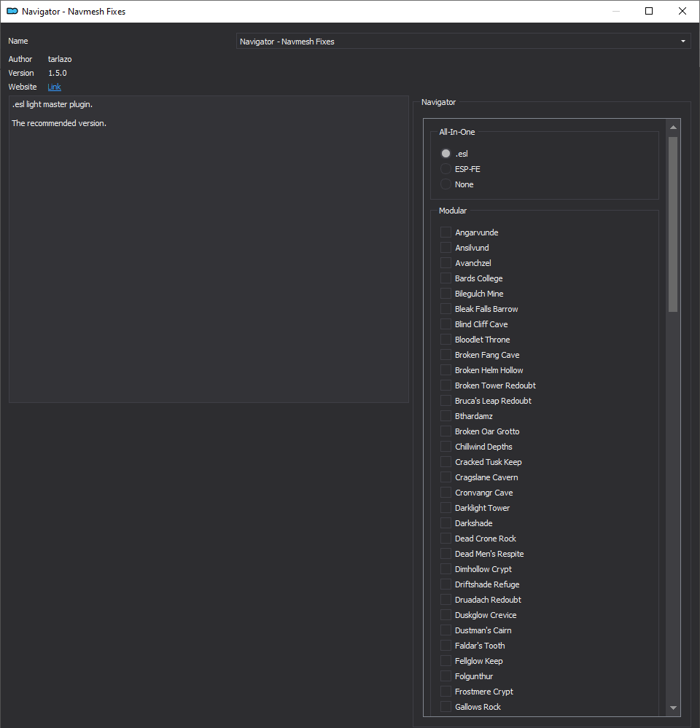Enable Duskglow Crevice checkbox
This screenshot has height=728, width=700.
[446, 615]
